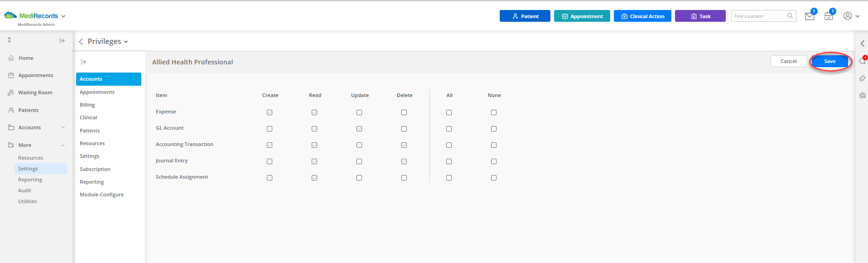The image size is (868, 263).
Task: Open the MediRecords practice dropdown arrow
Action: (x=63, y=16)
